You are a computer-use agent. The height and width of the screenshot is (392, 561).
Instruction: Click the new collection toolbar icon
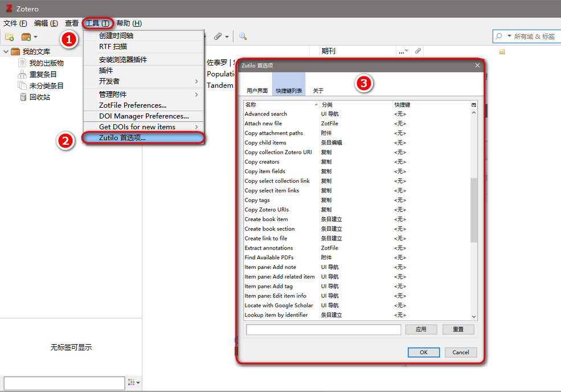tap(9, 37)
